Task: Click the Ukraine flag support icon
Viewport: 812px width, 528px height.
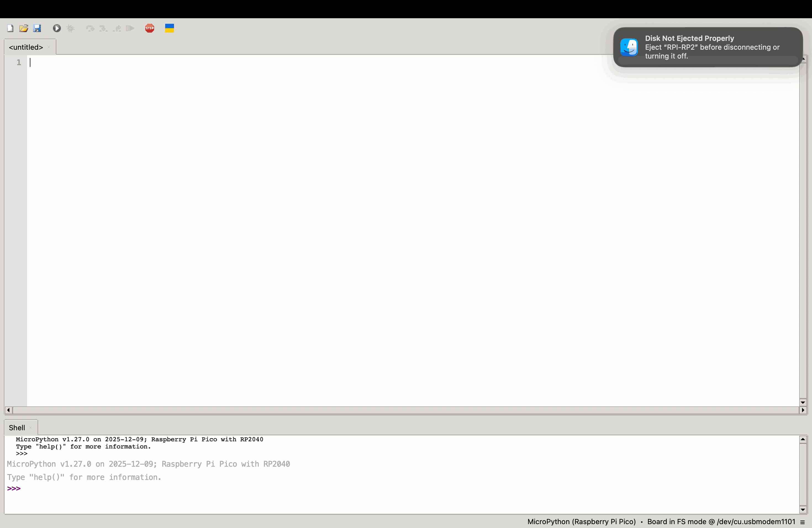Action: [170, 28]
